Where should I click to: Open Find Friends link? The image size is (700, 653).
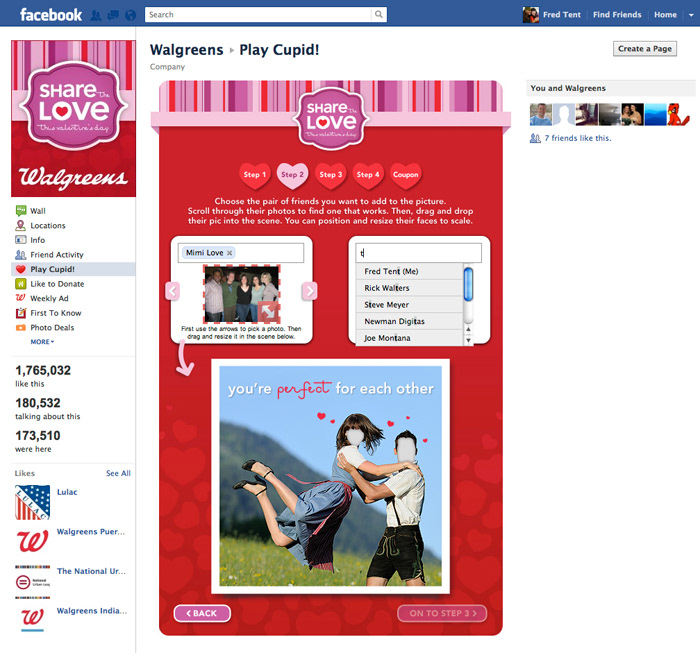coord(617,15)
